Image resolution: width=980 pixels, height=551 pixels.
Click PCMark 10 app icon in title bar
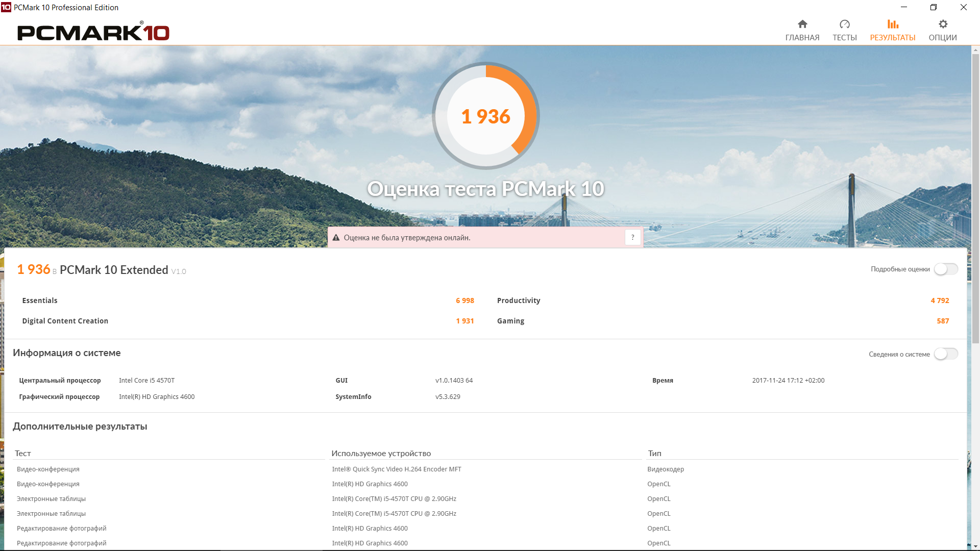pos(6,7)
